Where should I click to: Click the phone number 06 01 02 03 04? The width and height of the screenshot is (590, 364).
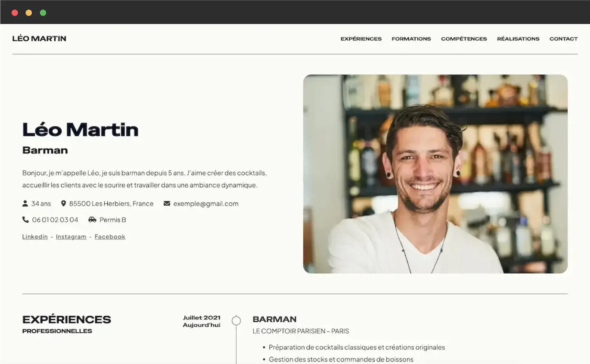(55, 220)
